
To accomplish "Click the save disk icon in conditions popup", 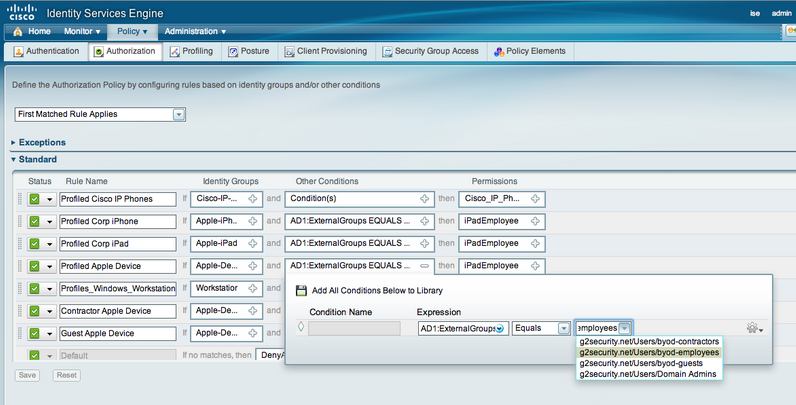I will pos(301,291).
